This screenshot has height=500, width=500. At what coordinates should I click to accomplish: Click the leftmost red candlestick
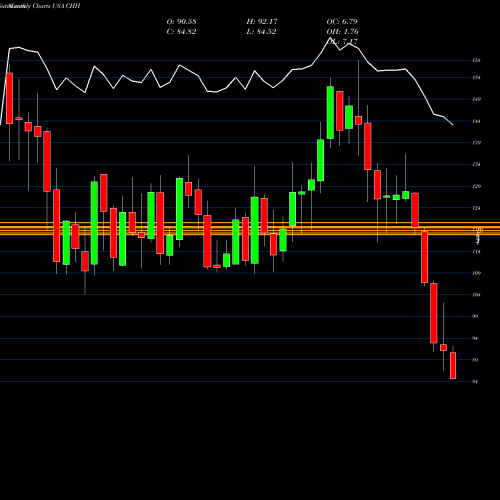coord(9,98)
